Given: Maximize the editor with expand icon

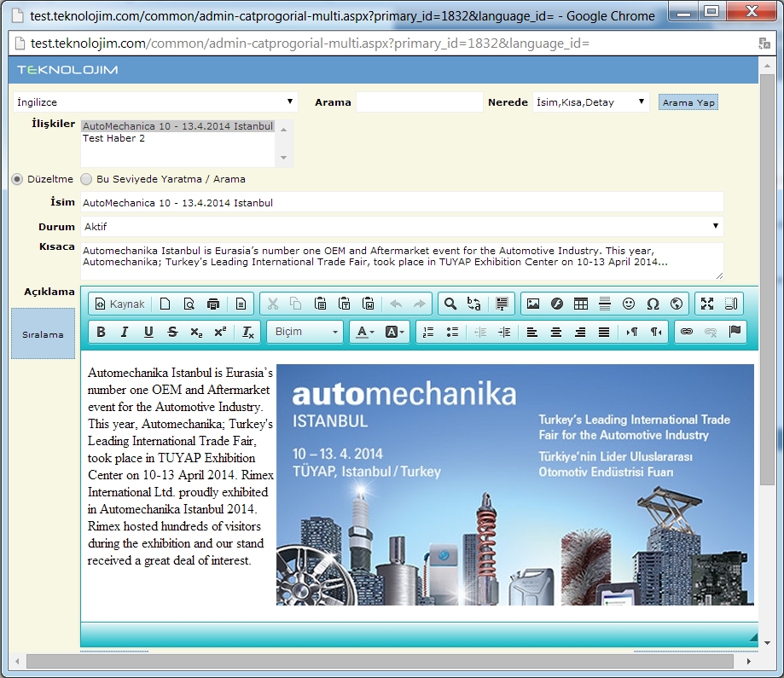Looking at the screenshot, I should click(707, 304).
